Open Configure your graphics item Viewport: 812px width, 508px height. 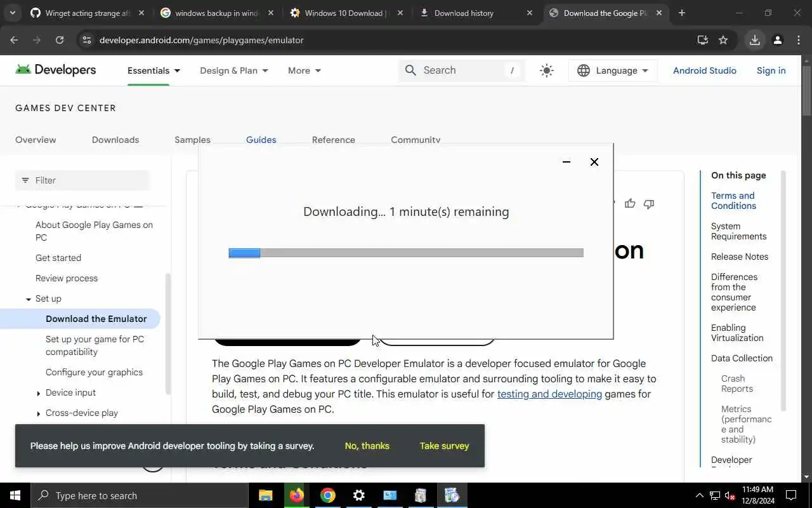click(94, 372)
